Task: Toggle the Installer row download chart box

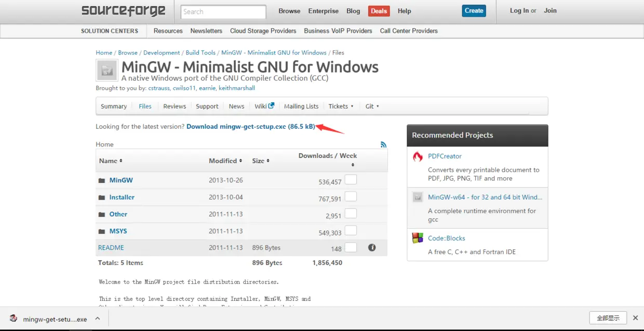Action: click(351, 196)
